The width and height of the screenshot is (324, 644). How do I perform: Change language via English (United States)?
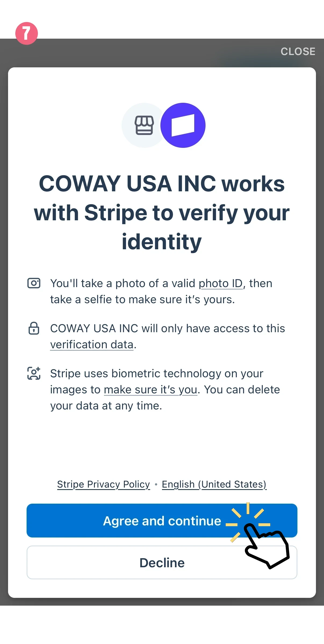[x=214, y=484]
